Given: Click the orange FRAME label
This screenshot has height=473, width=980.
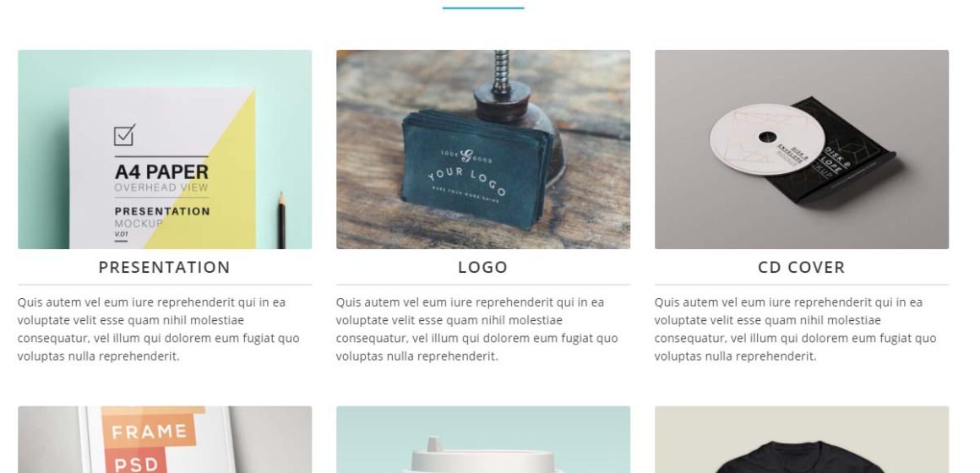Looking at the screenshot, I should (x=150, y=431).
